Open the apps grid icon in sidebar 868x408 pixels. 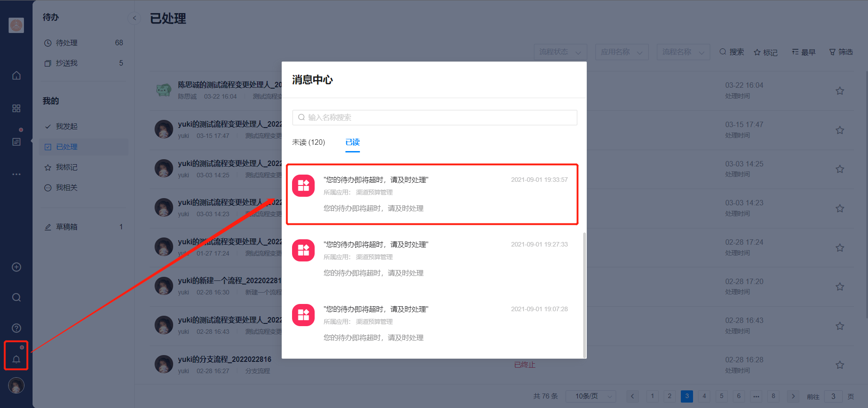(x=16, y=109)
